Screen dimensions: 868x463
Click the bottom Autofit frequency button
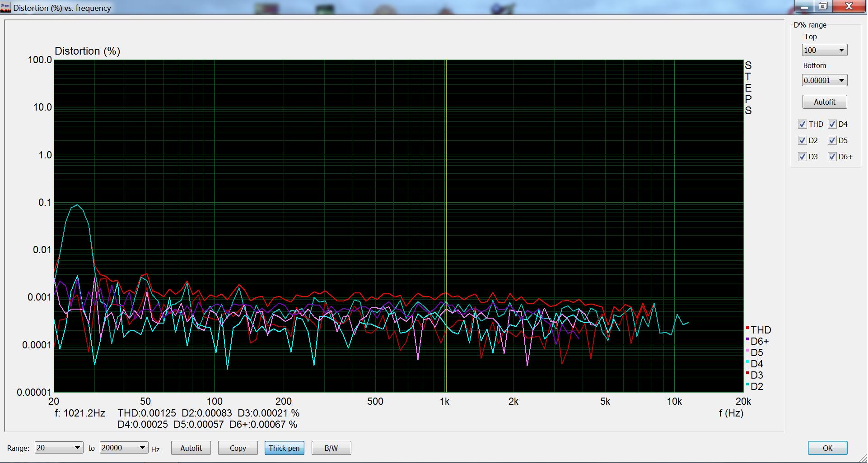(x=191, y=448)
